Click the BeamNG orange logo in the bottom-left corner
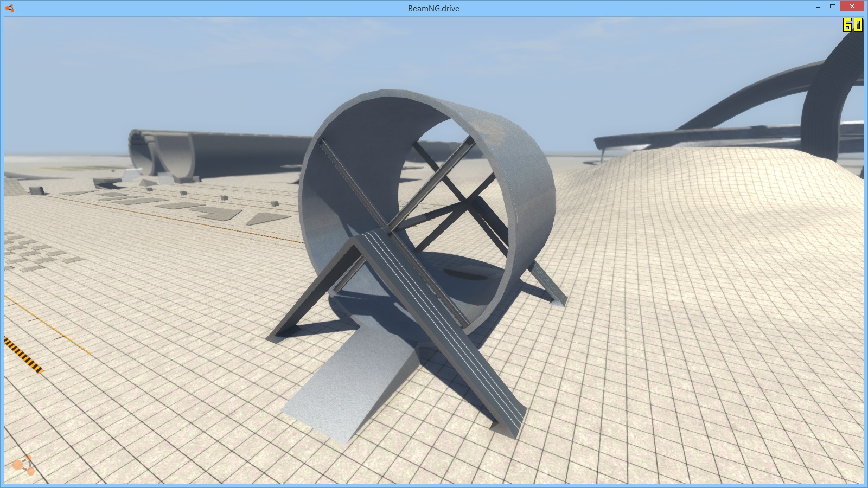The width and height of the screenshot is (868, 488). click(x=24, y=465)
